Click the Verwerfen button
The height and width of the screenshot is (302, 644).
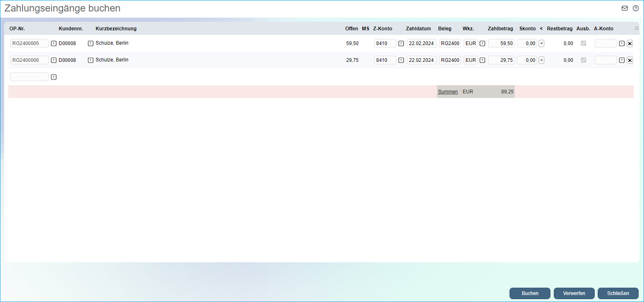pyautogui.click(x=574, y=293)
